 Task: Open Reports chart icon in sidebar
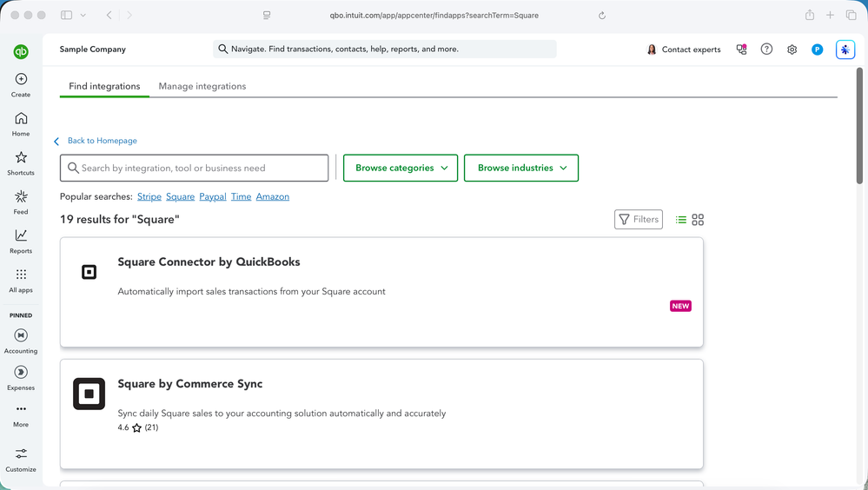21,235
